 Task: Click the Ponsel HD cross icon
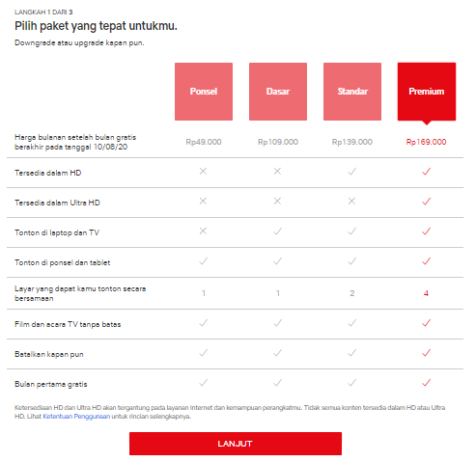[x=203, y=172]
